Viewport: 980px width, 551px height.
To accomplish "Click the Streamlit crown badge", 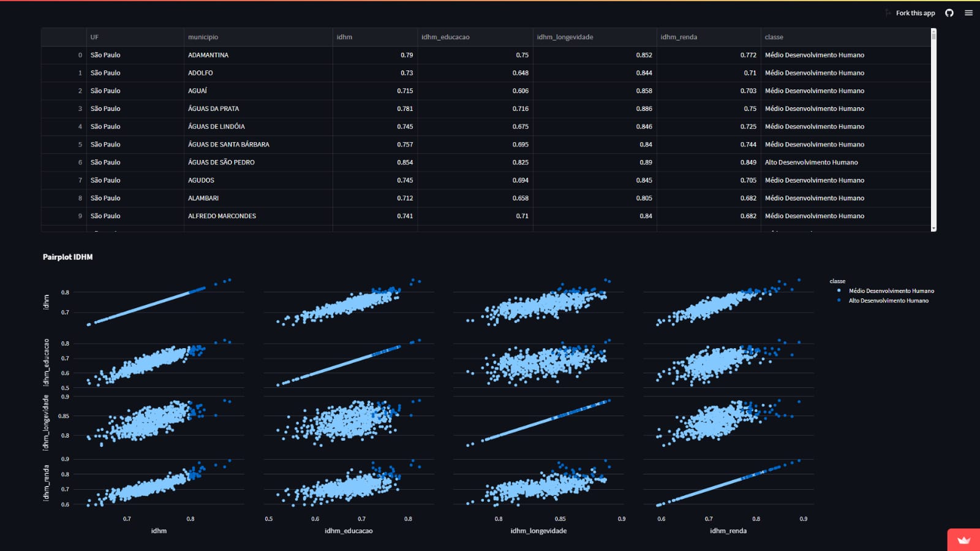I will coord(964,540).
